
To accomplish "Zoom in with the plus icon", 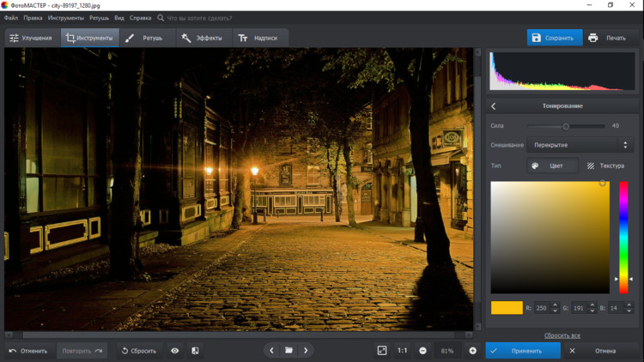I will point(472,351).
